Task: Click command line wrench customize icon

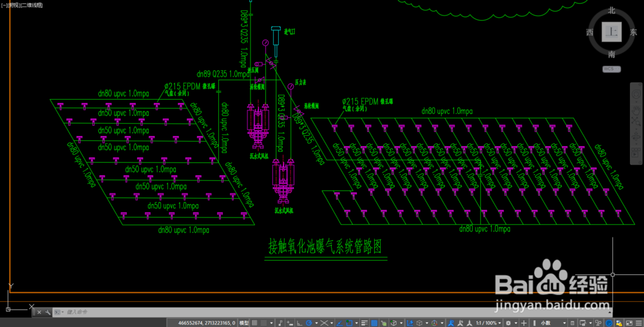Action: pos(48,312)
